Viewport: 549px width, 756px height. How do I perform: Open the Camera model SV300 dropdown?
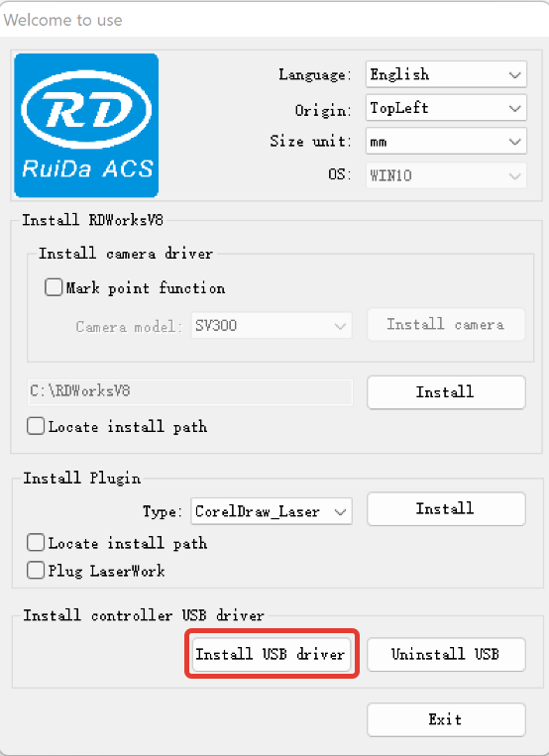(x=272, y=325)
